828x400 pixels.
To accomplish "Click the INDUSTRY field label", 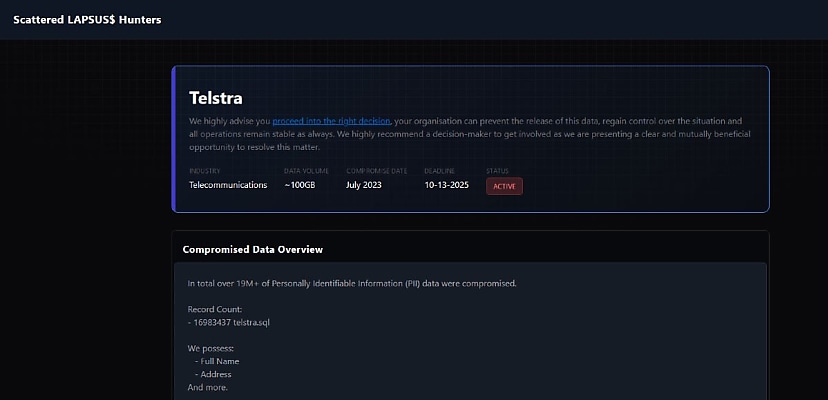I will [204, 171].
